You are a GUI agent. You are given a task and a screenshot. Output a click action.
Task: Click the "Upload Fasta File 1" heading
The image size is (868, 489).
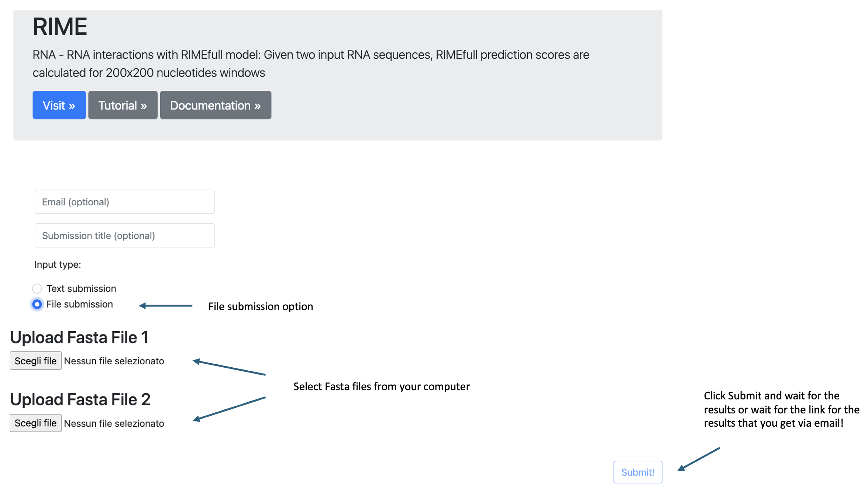pyautogui.click(x=79, y=337)
